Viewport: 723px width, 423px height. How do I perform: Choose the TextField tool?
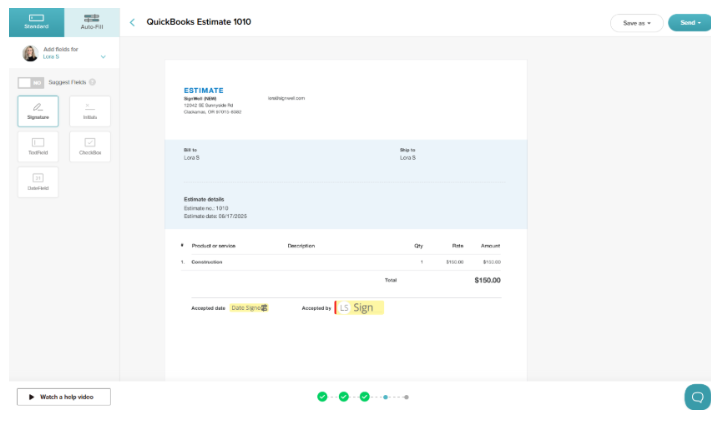(37, 146)
